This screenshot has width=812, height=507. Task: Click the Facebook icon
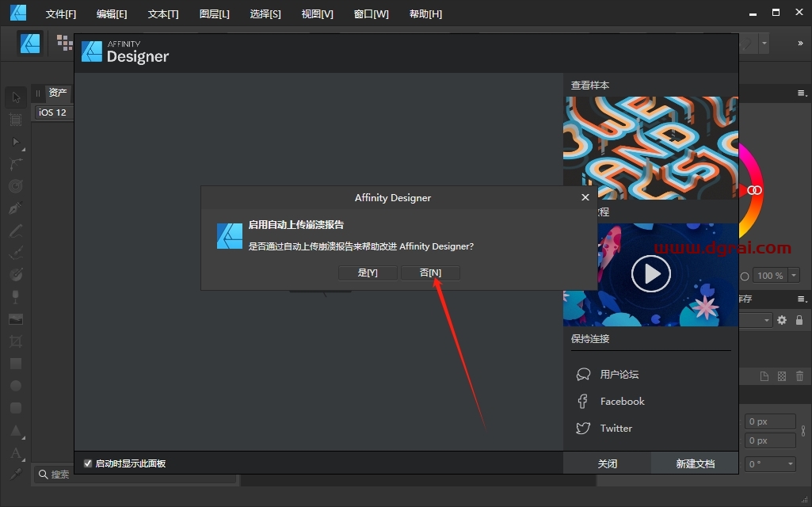click(x=582, y=402)
